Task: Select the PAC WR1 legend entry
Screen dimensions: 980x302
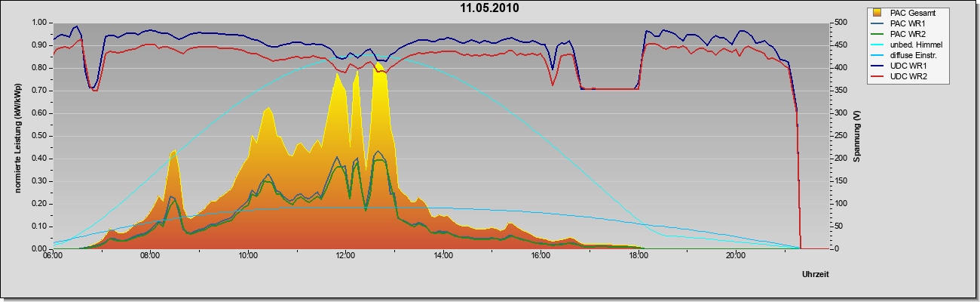Action: tap(905, 23)
